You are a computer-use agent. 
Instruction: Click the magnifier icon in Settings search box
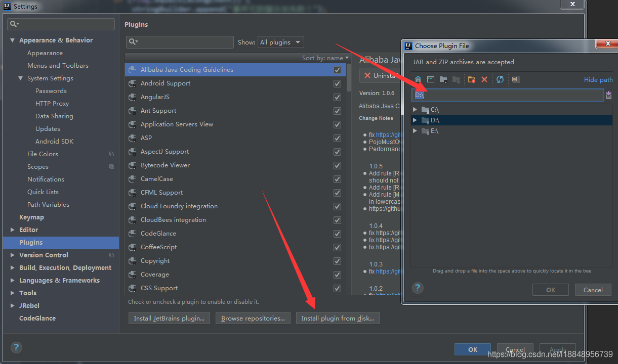click(14, 24)
